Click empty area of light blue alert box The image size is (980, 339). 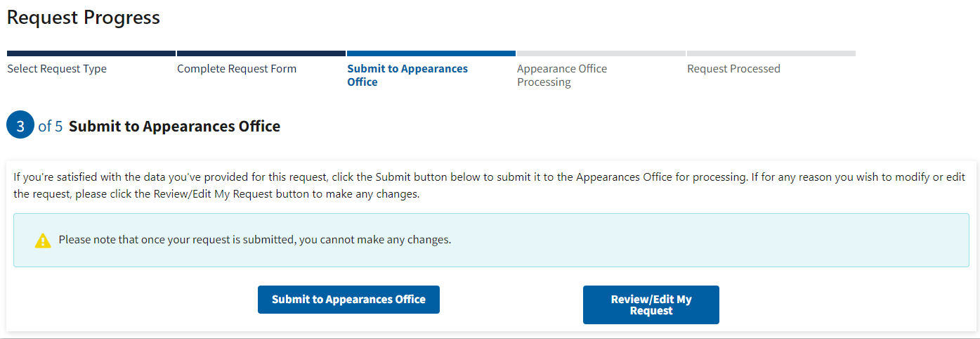[703, 241]
